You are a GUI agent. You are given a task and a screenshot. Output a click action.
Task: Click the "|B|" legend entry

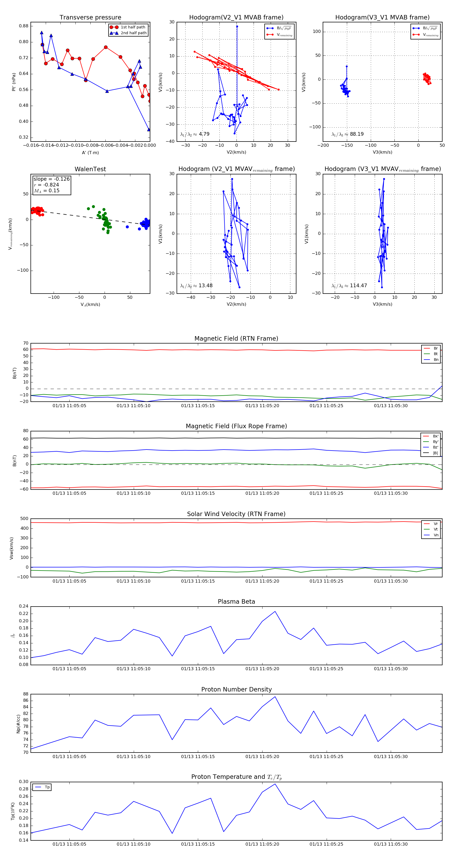click(x=431, y=453)
